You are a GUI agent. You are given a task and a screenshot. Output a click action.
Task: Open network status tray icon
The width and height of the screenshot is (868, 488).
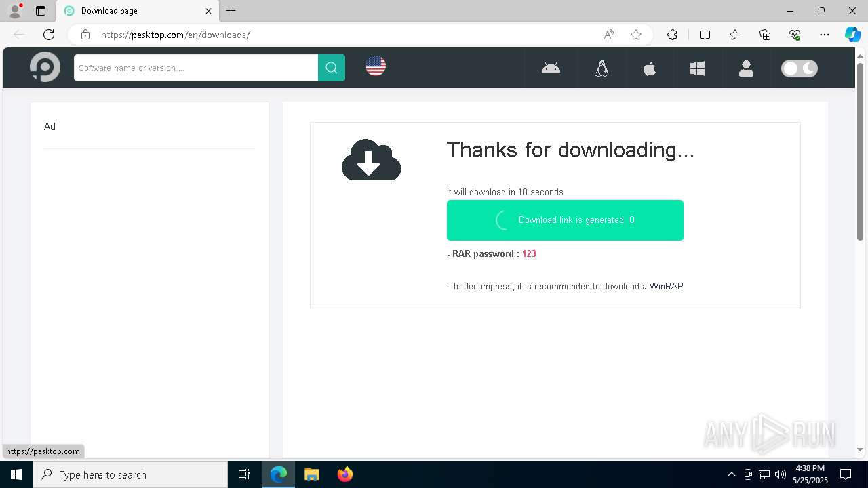tap(764, 474)
